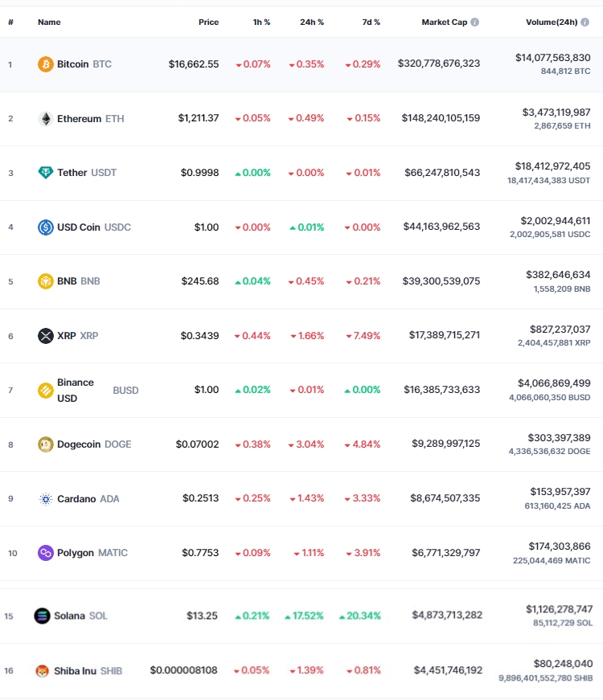Image resolution: width=603 pixels, height=700 pixels.
Task: Click the Volume(24h) info icon
Action: [x=585, y=22]
